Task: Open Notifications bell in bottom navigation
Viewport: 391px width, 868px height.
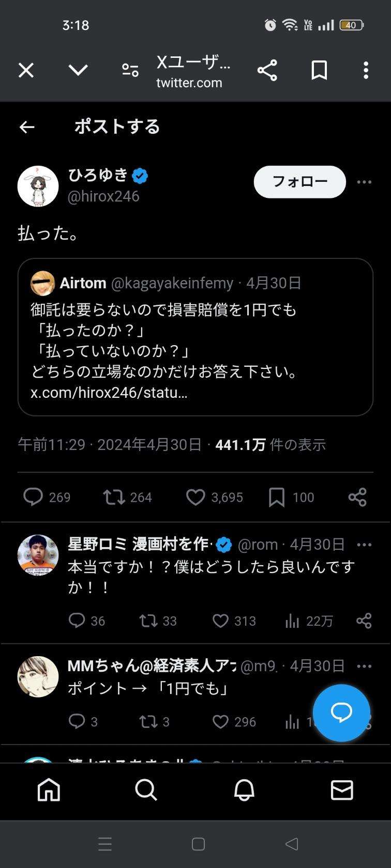Action: tap(244, 790)
